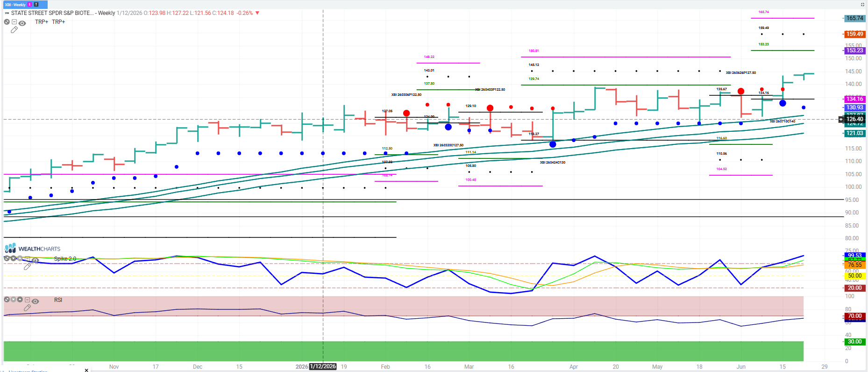The width and height of the screenshot is (868, 372).
Task: Edit Spike 2.0 settings with pencil icon
Action: [28, 266]
